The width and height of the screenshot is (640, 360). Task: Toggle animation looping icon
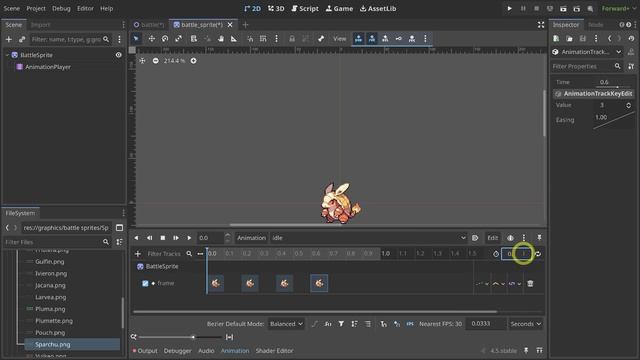[x=538, y=254]
